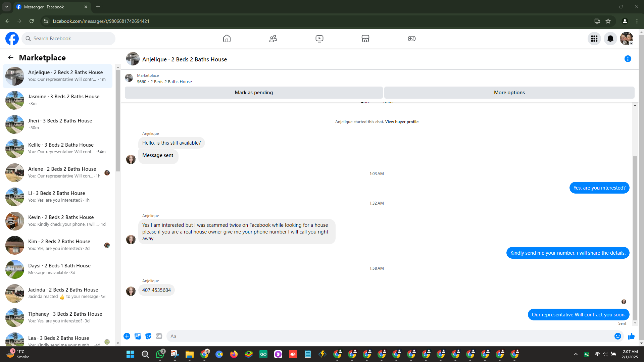The image size is (644, 362).
Task: Go to Home feed icon
Action: (x=227, y=39)
